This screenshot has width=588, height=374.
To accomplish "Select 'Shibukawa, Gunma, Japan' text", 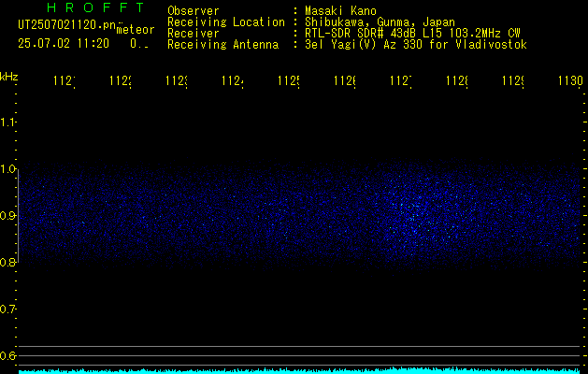I will (x=380, y=22).
